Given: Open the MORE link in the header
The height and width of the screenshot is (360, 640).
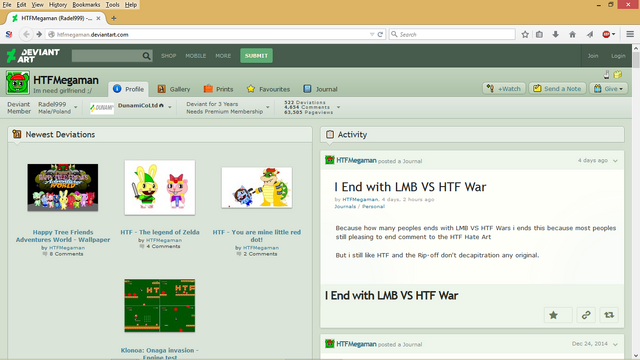Looking at the screenshot, I should click(x=223, y=56).
